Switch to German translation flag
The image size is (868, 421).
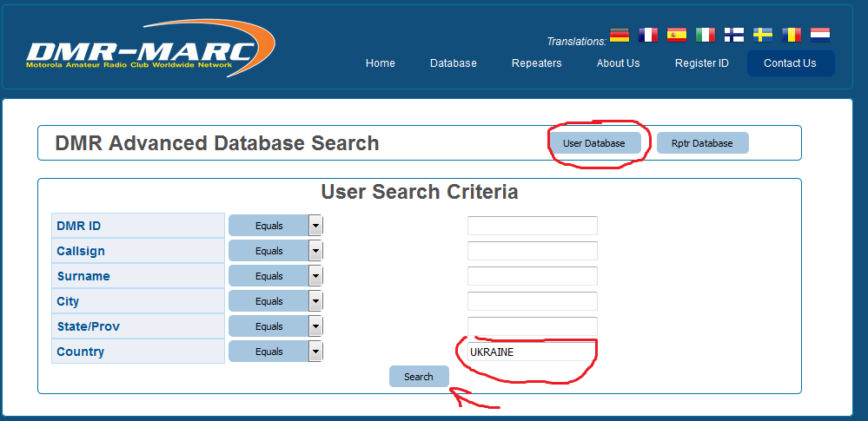pyautogui.click(x=619, y=36)
